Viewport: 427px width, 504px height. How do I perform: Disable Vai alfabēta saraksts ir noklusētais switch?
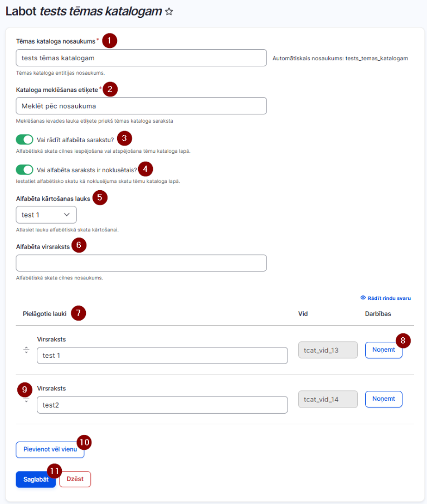click(x=25, y=169)
